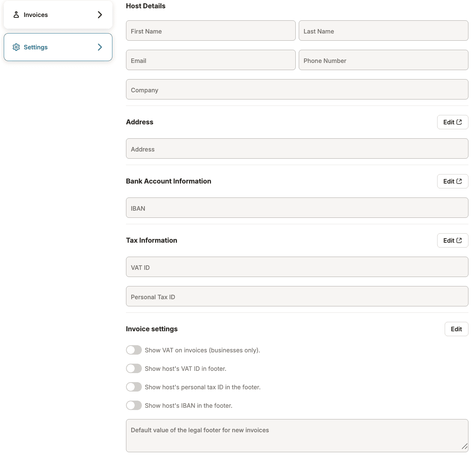Click the VAT ID input field
476x456 pixels.
click(x=297, y=267)
